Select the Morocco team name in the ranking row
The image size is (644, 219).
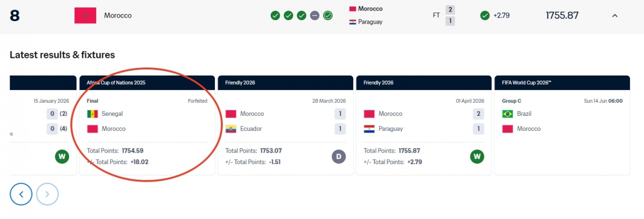pyautogui.click(x=118, y=16)
